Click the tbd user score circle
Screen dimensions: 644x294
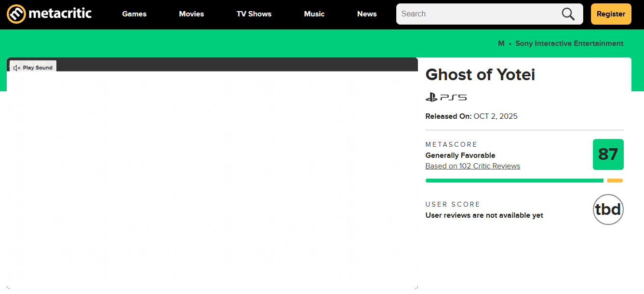coord(608,210)
